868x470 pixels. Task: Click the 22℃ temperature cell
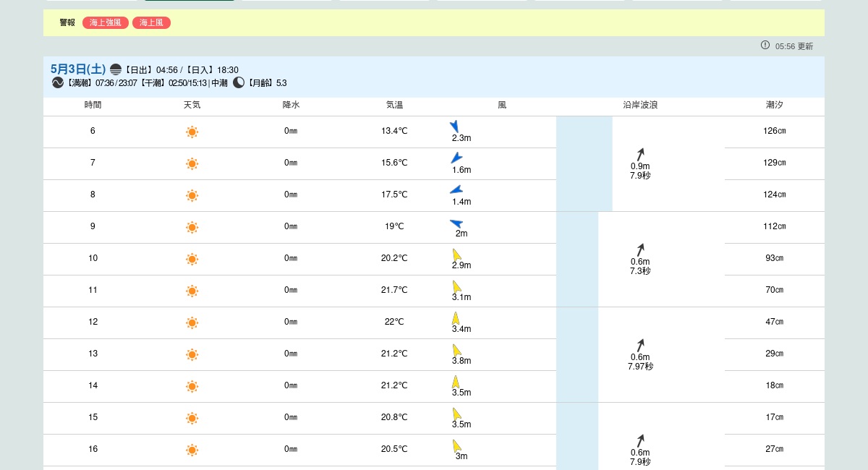394,322
